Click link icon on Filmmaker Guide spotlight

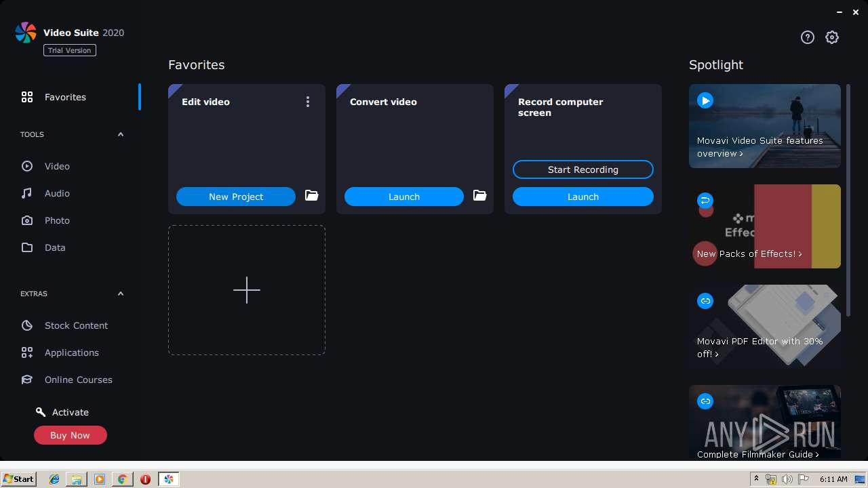point(705,401)
